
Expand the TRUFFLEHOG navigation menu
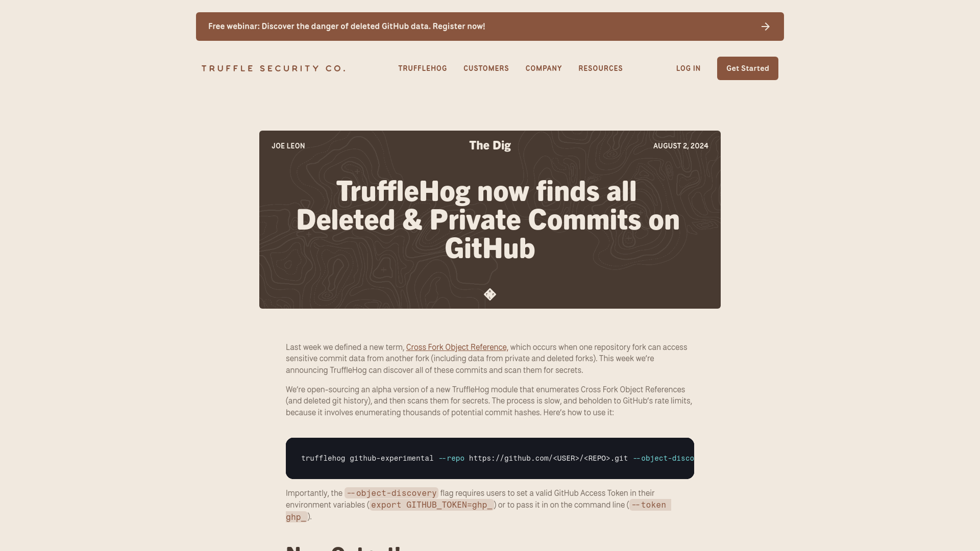click(423, 68)
